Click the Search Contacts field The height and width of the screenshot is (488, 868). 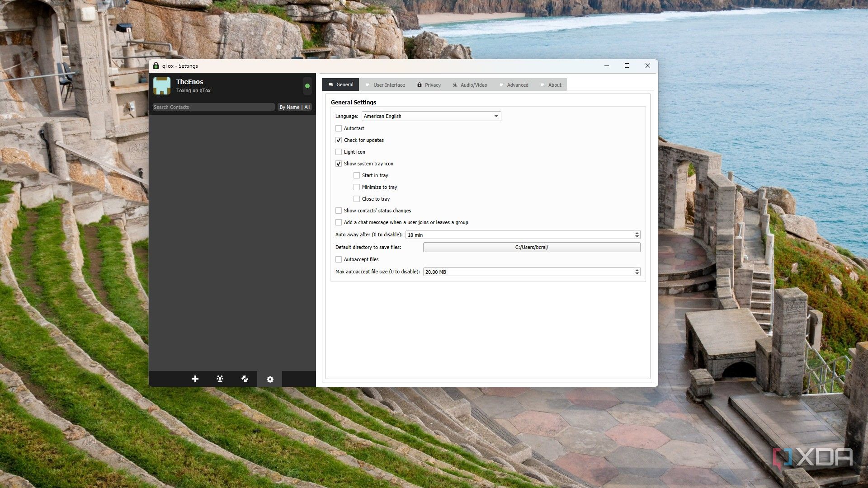tap(213, 107)
